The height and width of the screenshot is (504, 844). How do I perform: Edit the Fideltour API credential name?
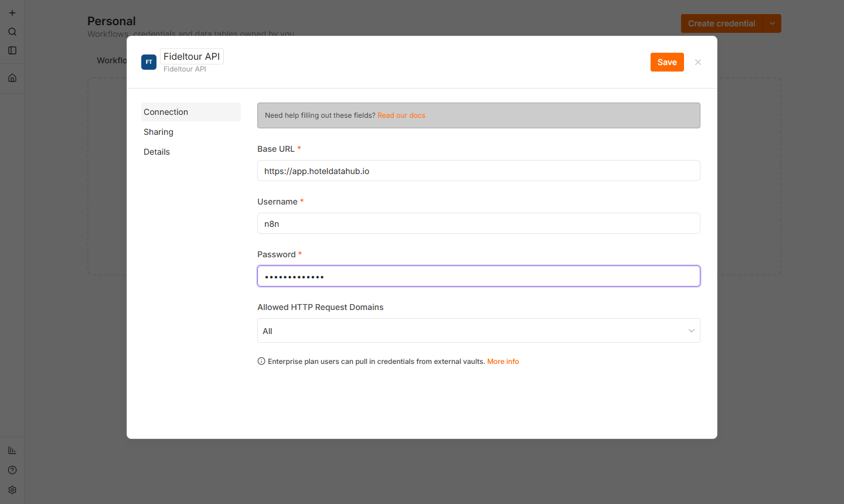[x=192, y=56]
